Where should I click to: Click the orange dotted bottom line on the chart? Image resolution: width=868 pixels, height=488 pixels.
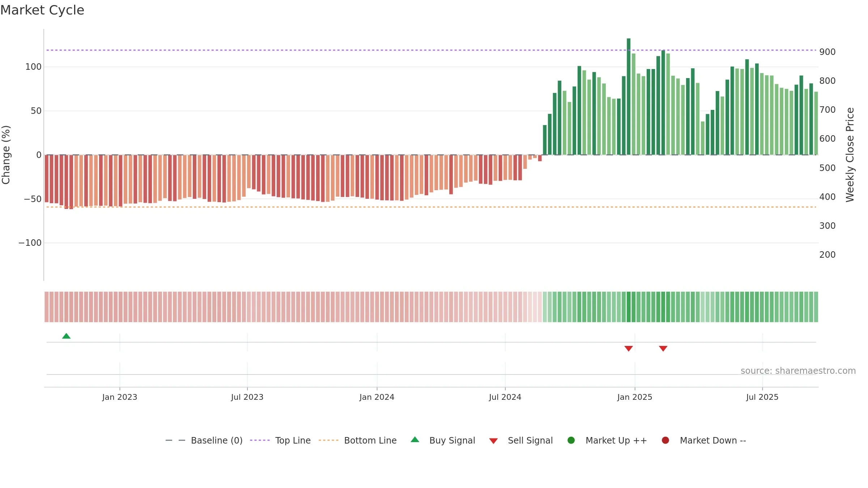coord(431,207)
